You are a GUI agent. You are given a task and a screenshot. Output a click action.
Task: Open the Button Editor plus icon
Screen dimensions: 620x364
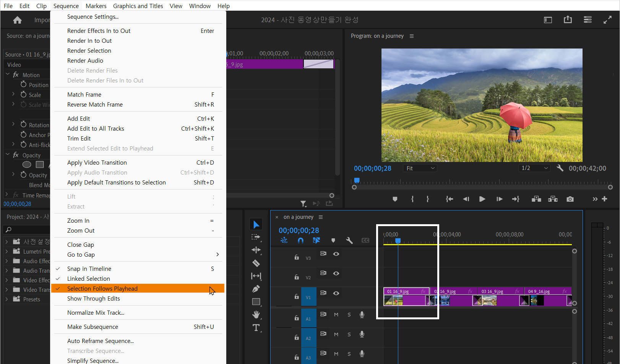pos(604,199)
